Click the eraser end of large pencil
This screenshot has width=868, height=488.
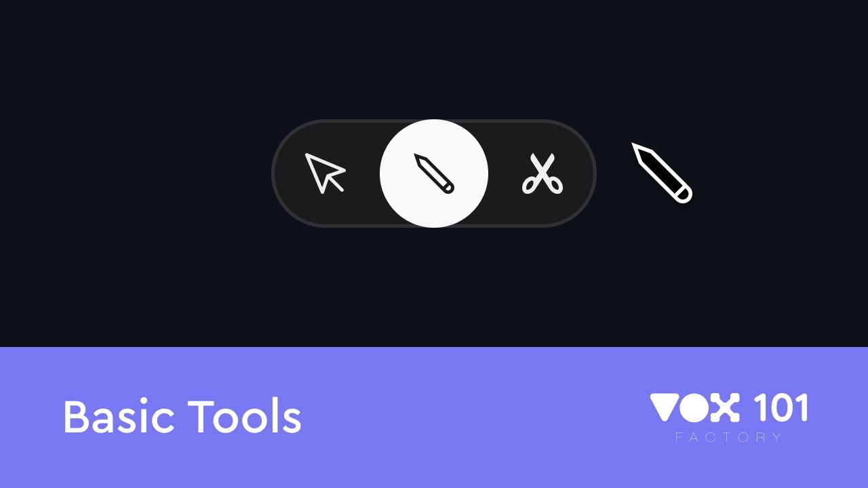tap(684, 195)
